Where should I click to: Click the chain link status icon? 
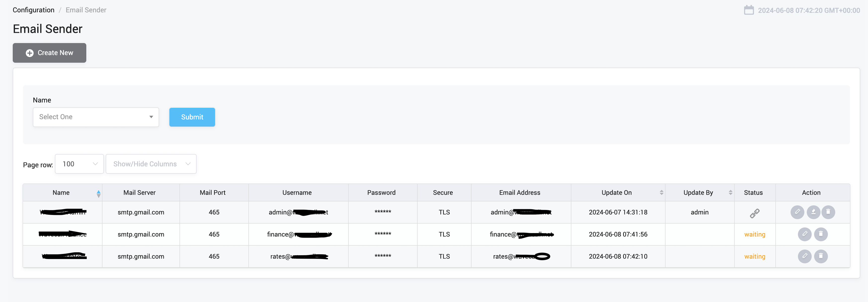754,213
